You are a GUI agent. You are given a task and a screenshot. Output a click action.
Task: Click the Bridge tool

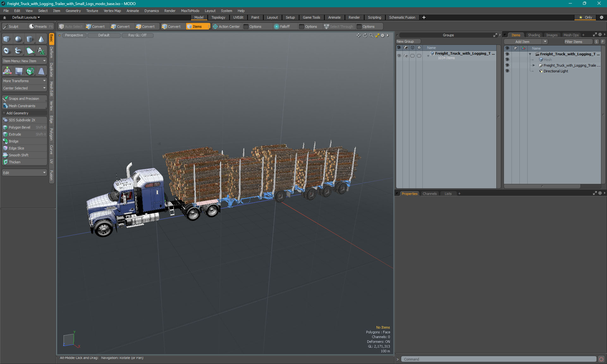click(24, 141)
